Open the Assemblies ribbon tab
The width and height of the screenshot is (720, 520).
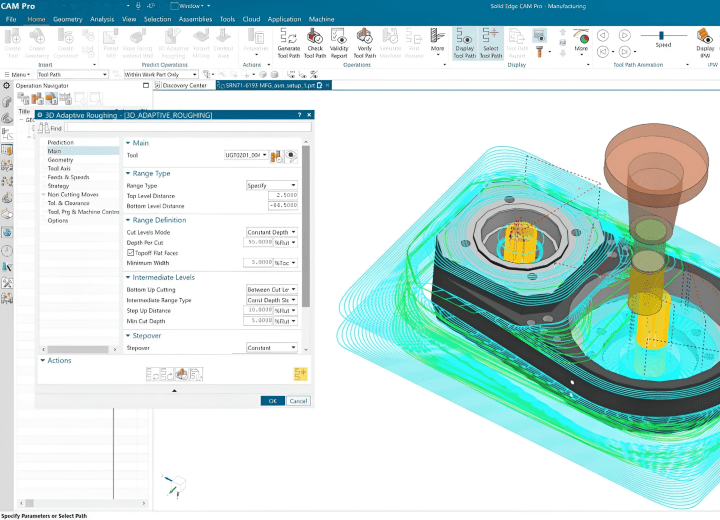(x=195, y=19)
